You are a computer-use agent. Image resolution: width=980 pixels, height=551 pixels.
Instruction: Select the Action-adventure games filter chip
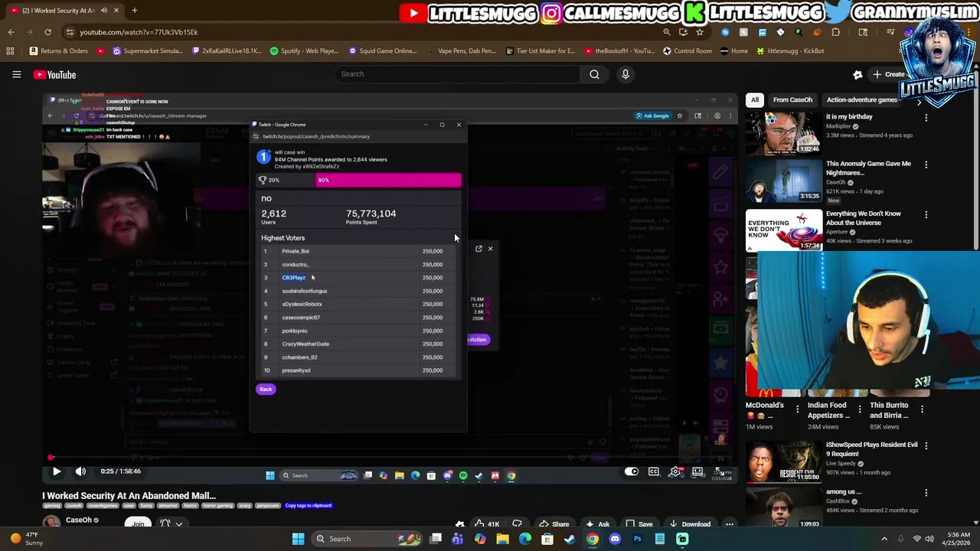(x=861, y=99)
